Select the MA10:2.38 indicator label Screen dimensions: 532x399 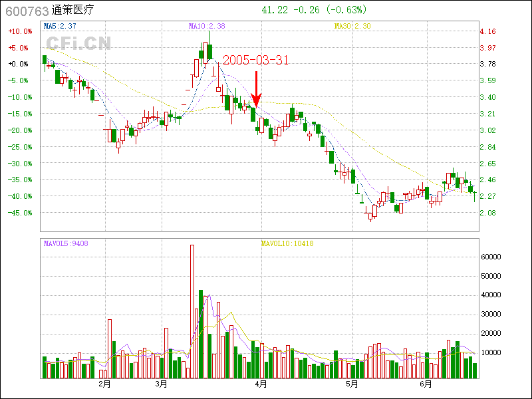pos(207,26)
